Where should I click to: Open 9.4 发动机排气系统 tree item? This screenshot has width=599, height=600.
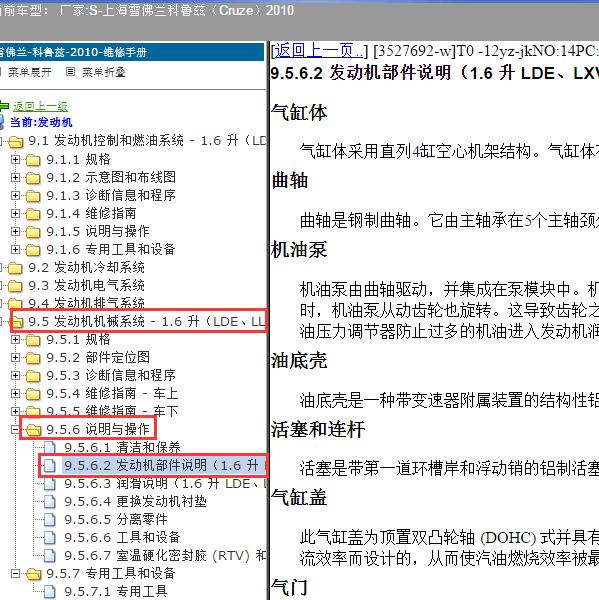[87, 303]
